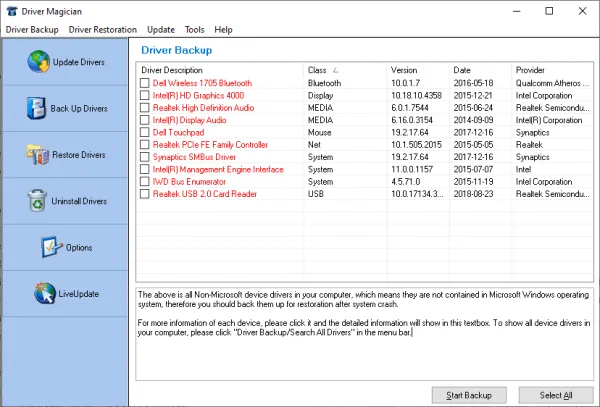Click the Select All button
This screenshot has width=600, height=407.
(556, 395)
